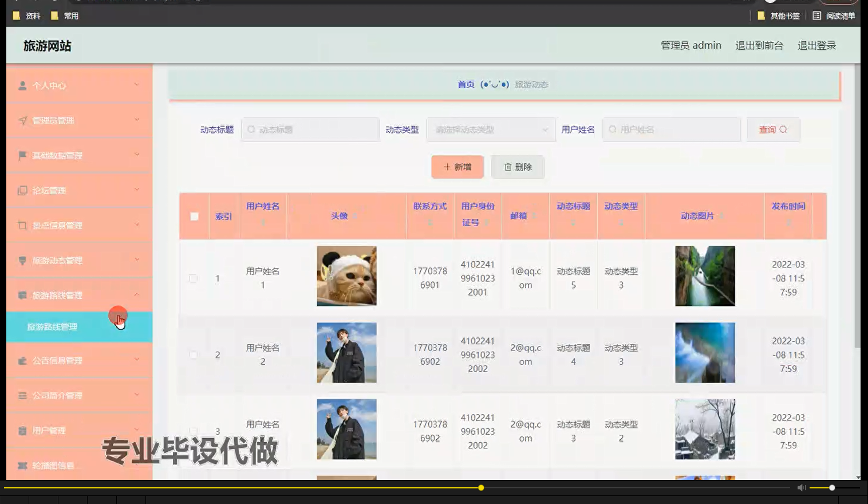The height and width of the screenshot is (504, 868).
Task: Check the checkbox for row 1
Action: 194,278
